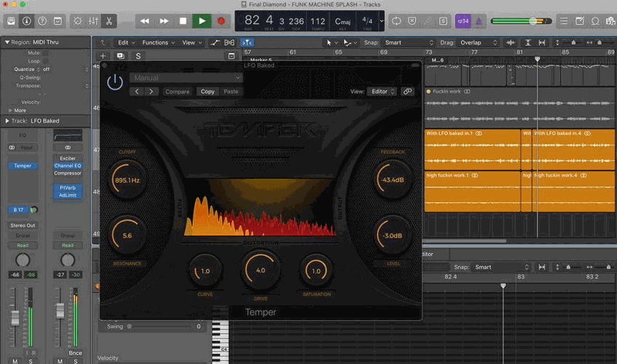Screen dimensions: 617x364
Task: Go to previous preset arrow in plugin
Action: (137, 91)
